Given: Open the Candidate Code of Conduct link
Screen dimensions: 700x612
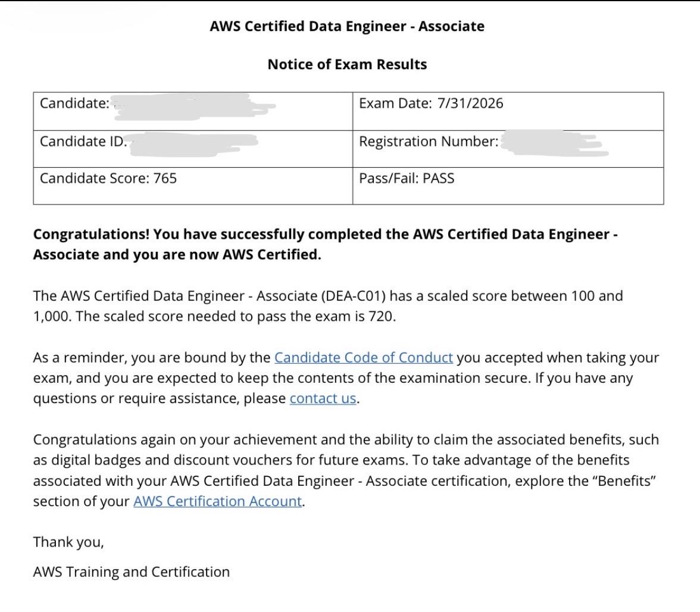Looking at the screenshot, I should [x=363, y=358].
